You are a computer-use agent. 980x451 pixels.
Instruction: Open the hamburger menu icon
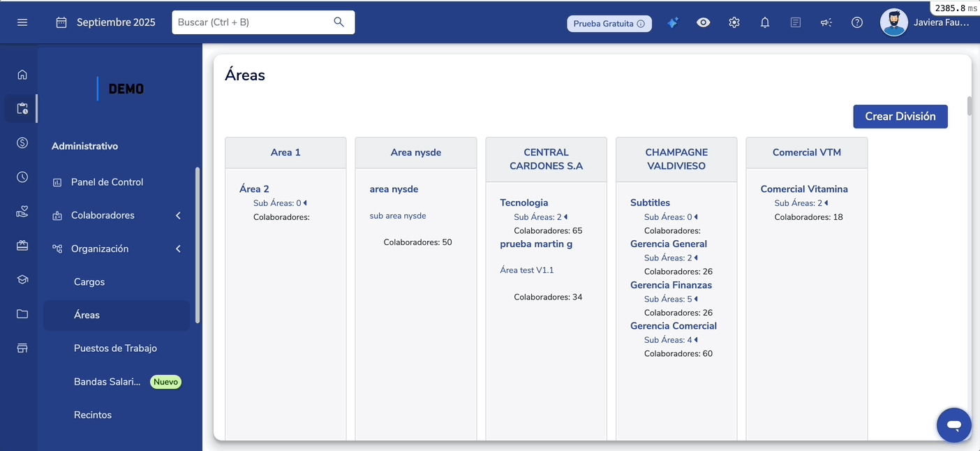22,22
